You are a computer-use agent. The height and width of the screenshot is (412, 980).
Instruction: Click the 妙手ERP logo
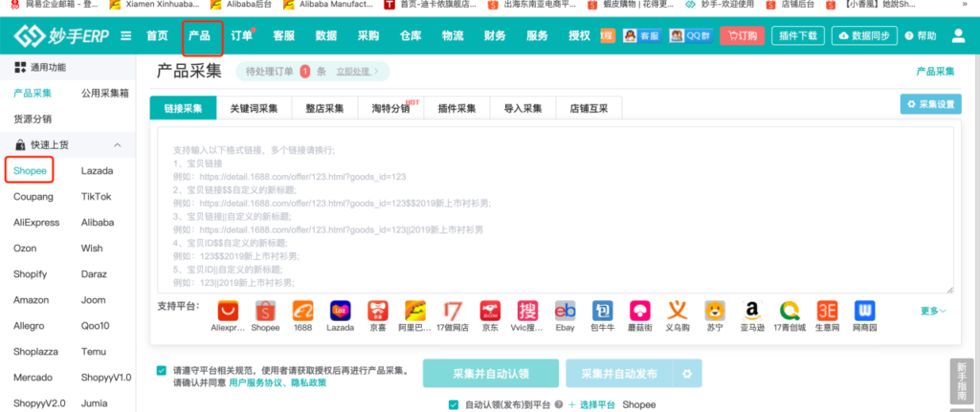(x=61, y=35)
